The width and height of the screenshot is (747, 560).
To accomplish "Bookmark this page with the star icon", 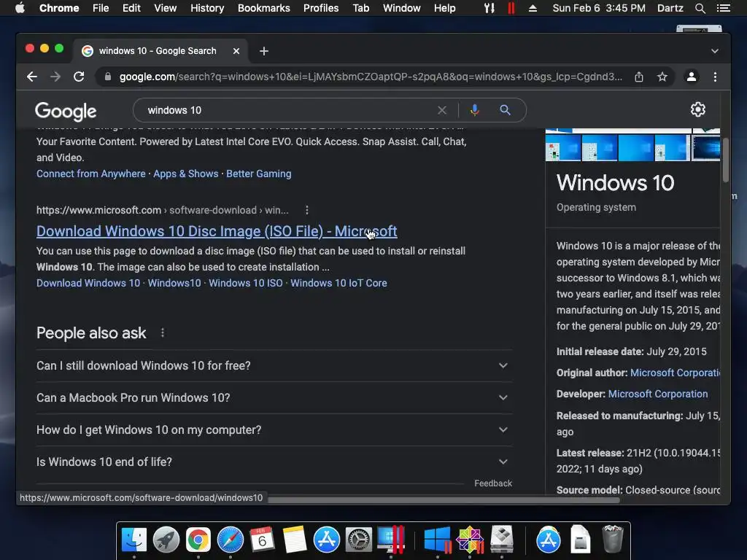I will tap(662, 77).
